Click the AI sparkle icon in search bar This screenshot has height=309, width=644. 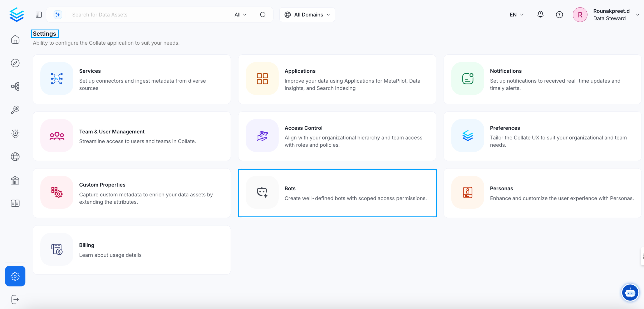58,14
